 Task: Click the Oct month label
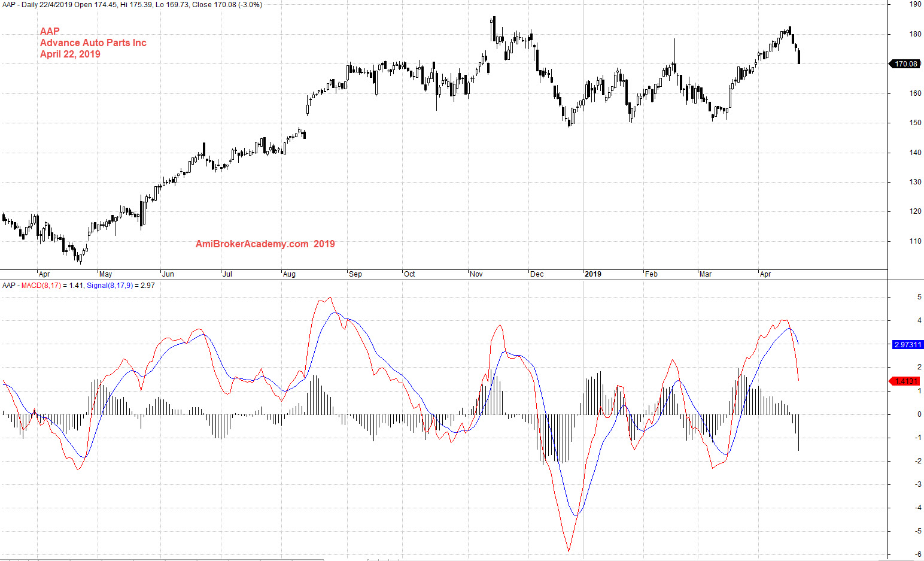click(x=409, y=274)
